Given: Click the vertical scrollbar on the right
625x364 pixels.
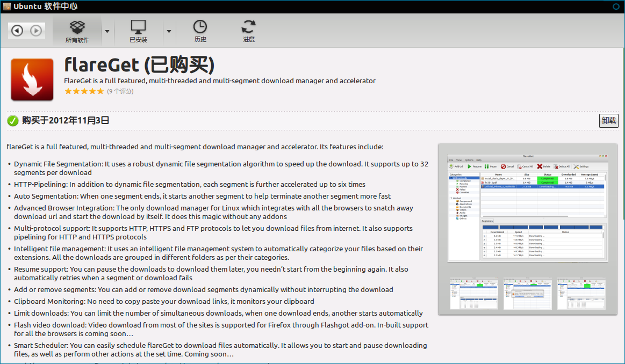Looking at the screenshot, I should click(x=623, y=134).
